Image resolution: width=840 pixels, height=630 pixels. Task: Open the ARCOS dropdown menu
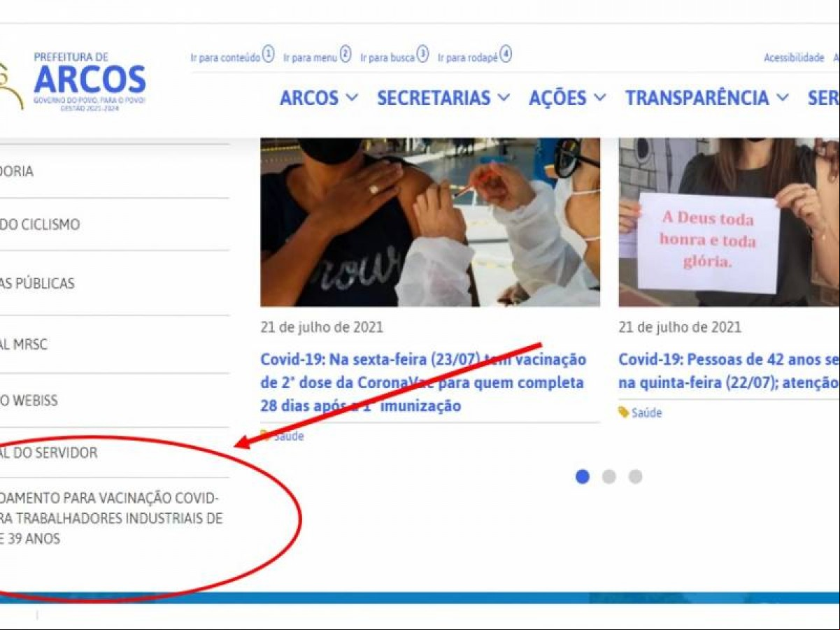pyautogui.click(x=319, y=98)
